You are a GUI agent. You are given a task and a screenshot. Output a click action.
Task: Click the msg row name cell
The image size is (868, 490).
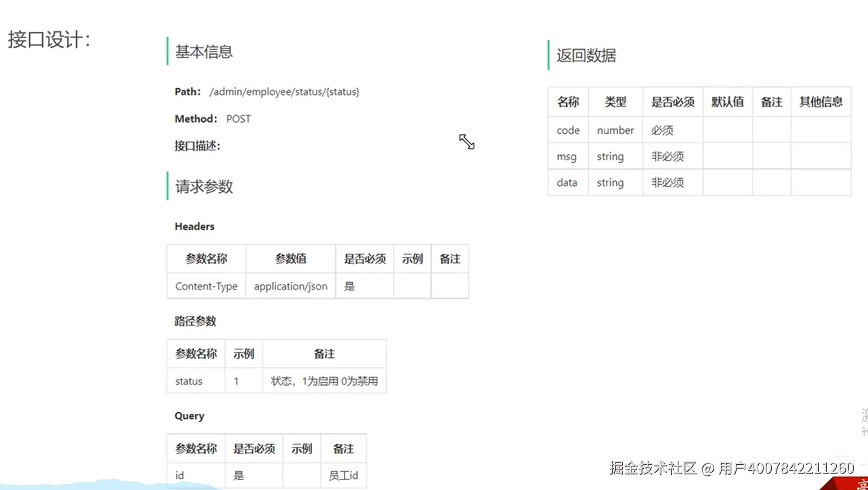click(568, 157)
